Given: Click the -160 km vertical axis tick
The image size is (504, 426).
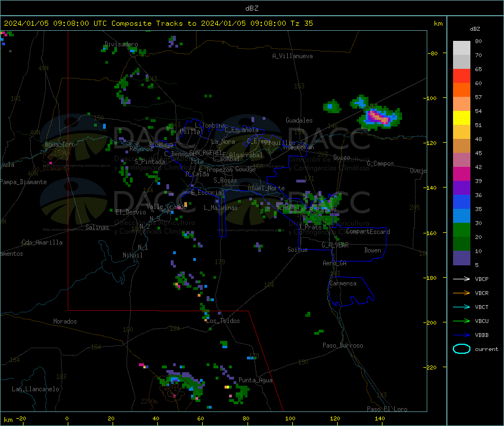Looking at the screenshot, I should (432, 233).
